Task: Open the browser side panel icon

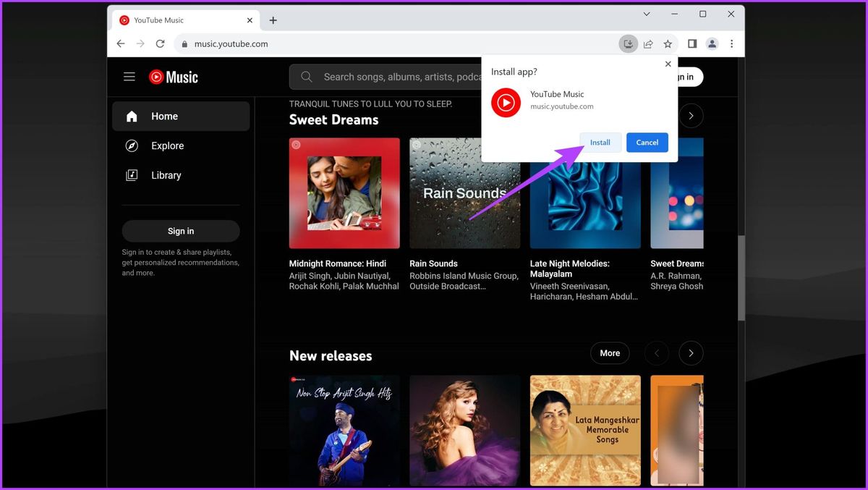Action: (x=692, y=44)
